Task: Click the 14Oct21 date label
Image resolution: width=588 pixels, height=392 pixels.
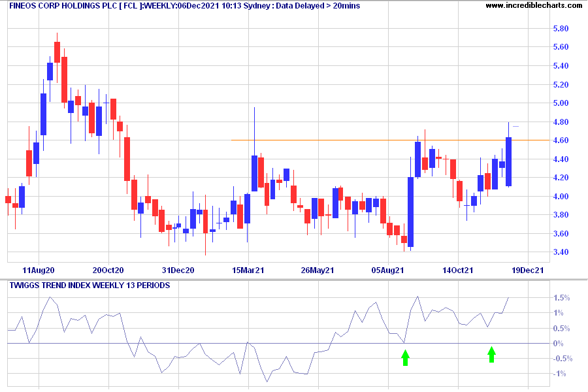Action: tap(457, 270)
